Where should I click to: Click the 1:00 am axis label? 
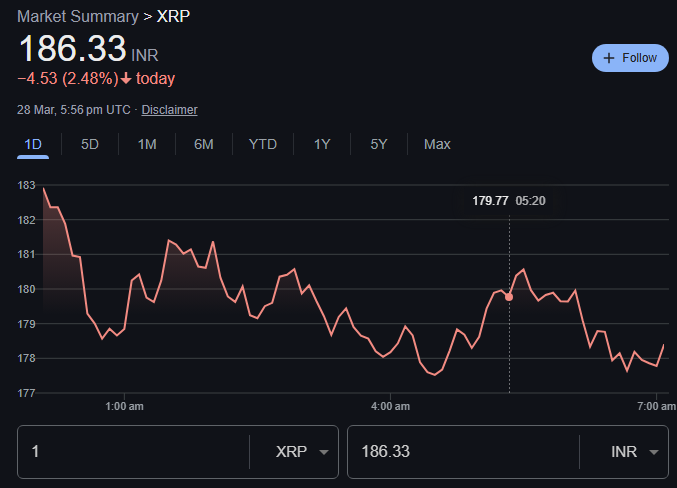(124, 406)
